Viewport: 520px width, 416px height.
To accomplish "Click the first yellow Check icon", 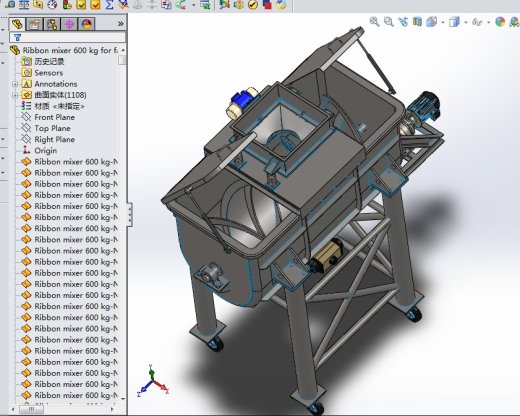I will coord(81,4).
